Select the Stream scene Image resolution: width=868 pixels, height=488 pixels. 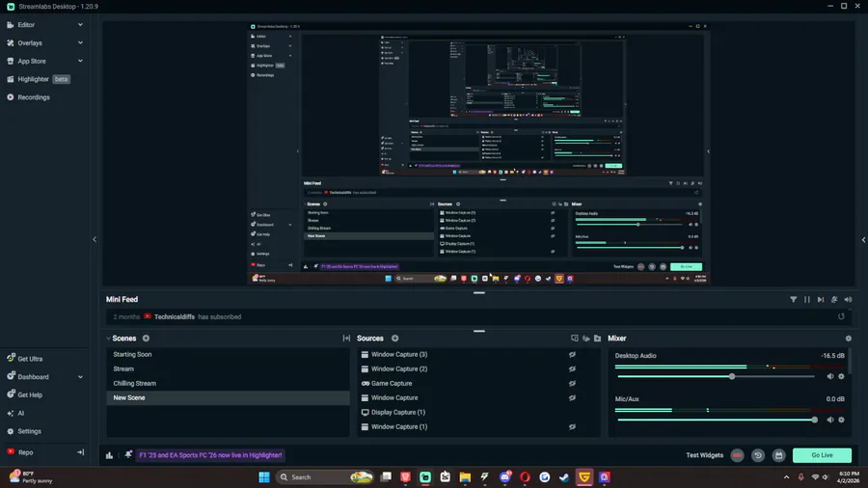click(228, 369)
